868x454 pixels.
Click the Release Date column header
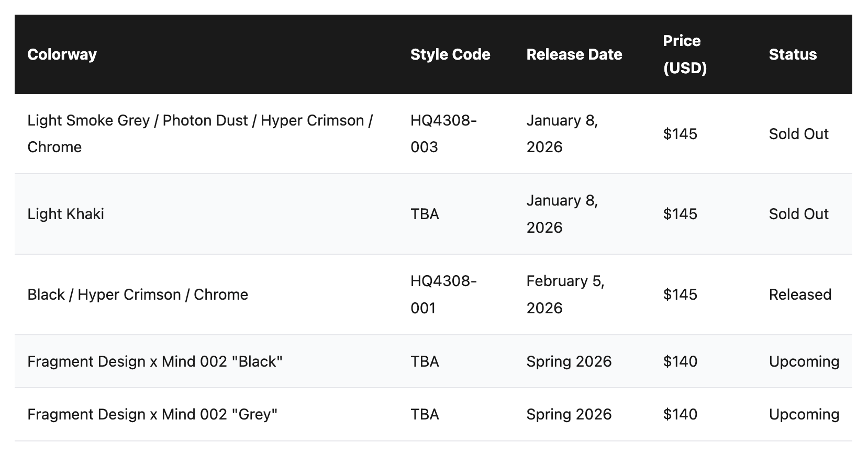tap(574, 54)
